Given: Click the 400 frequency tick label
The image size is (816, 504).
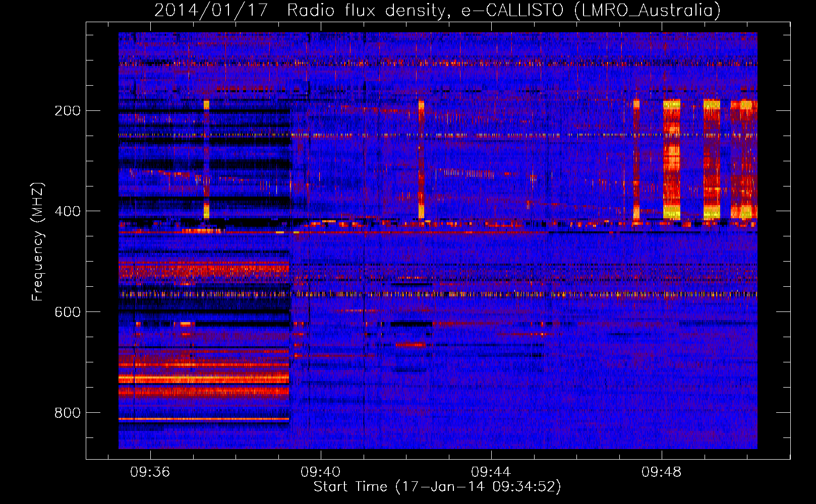Looking at the screenshot, I should (68, 211).
